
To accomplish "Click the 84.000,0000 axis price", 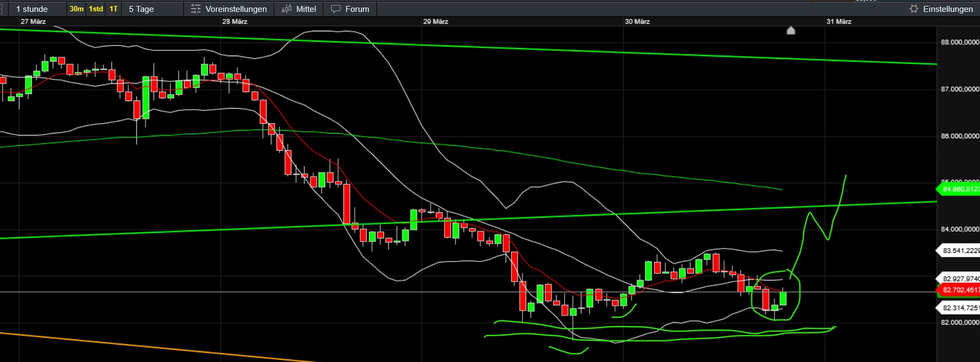I will [x=960, y=229].
